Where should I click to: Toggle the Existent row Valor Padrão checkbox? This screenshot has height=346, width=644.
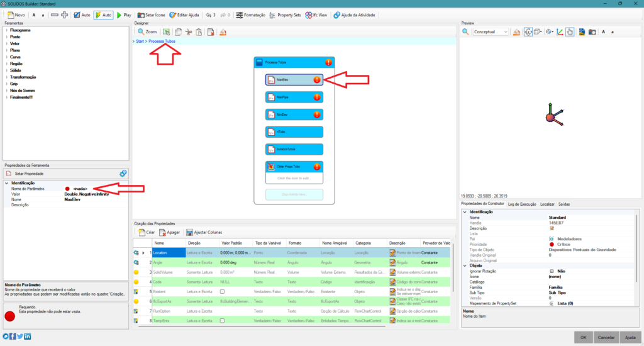[222, 292]
